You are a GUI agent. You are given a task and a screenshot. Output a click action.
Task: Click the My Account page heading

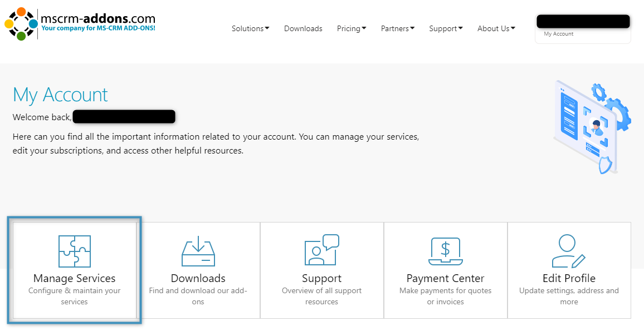pyautogui.click(x=60, y=95)
